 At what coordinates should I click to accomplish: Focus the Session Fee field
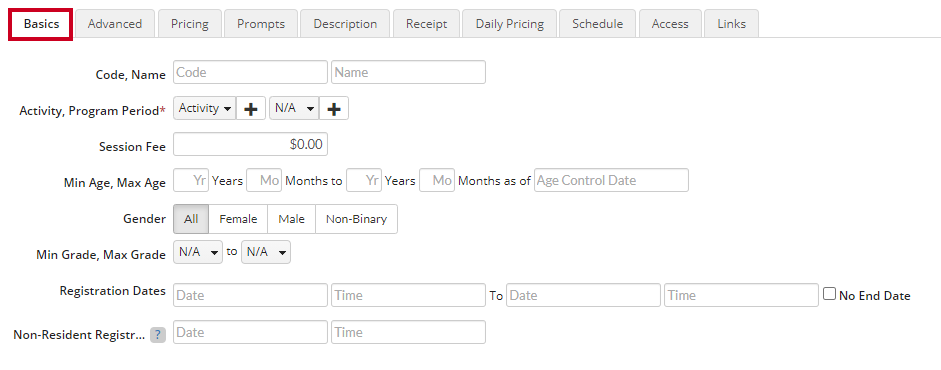tap(251, 145)
